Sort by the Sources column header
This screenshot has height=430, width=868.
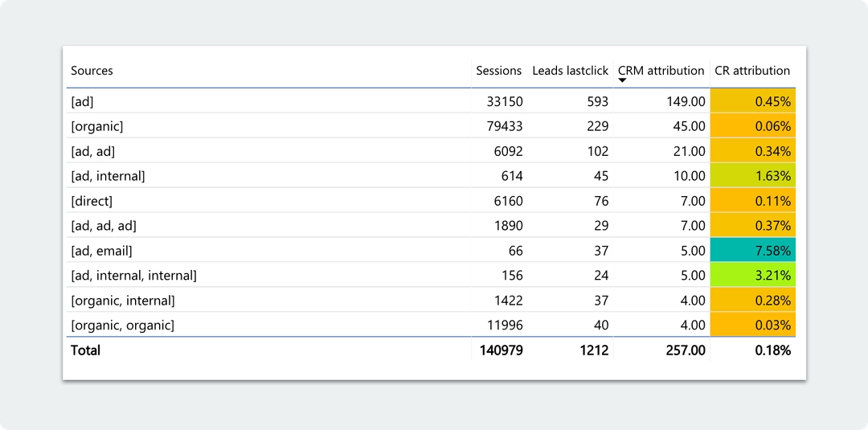(x=92, y=70)
